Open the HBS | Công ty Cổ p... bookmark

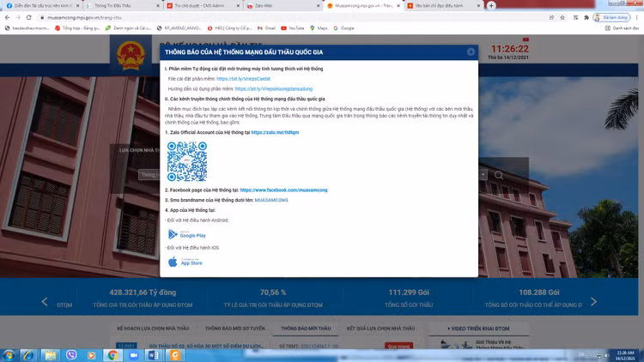[229, 28]
